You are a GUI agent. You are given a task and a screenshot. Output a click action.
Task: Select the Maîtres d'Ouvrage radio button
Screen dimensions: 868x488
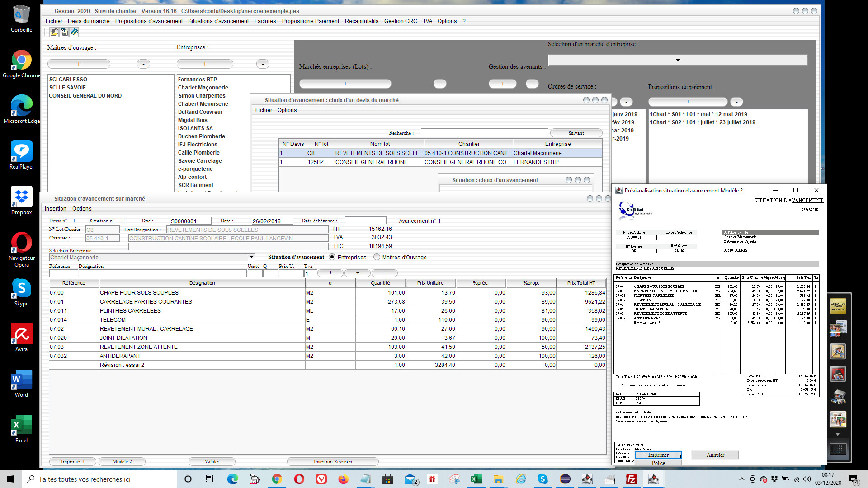(377, 257)
